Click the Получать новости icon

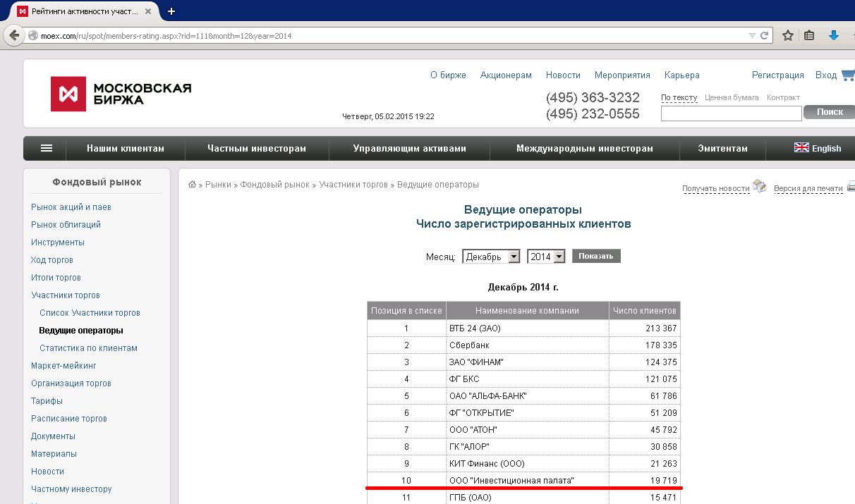759,186
